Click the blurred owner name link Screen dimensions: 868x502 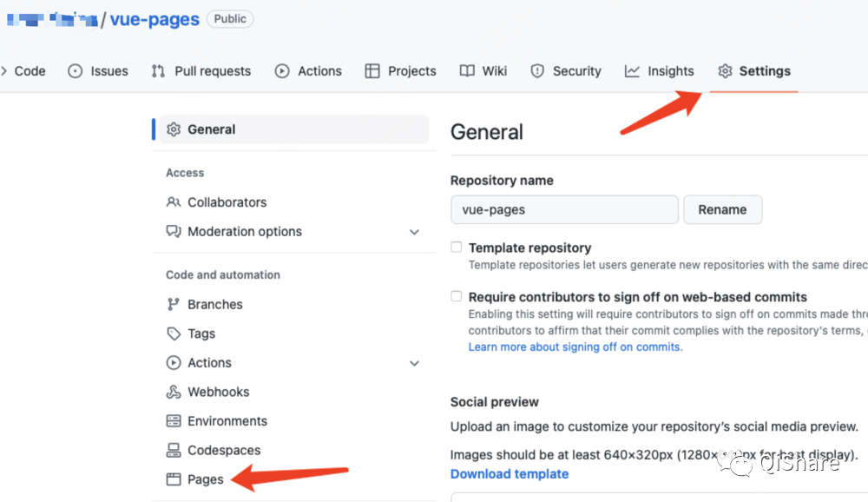coord(53,19)
